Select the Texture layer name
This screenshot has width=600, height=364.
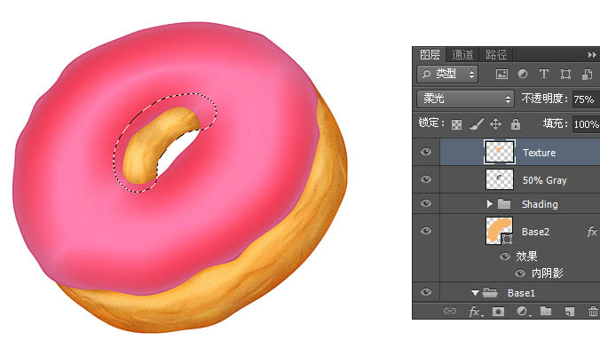pos(539,153)
